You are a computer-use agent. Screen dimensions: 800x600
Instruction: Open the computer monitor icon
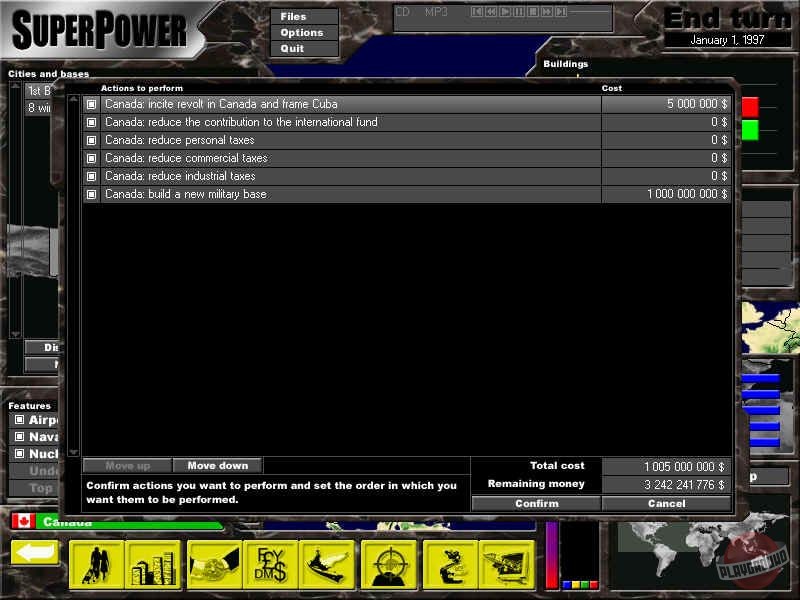tap(507, 564)
